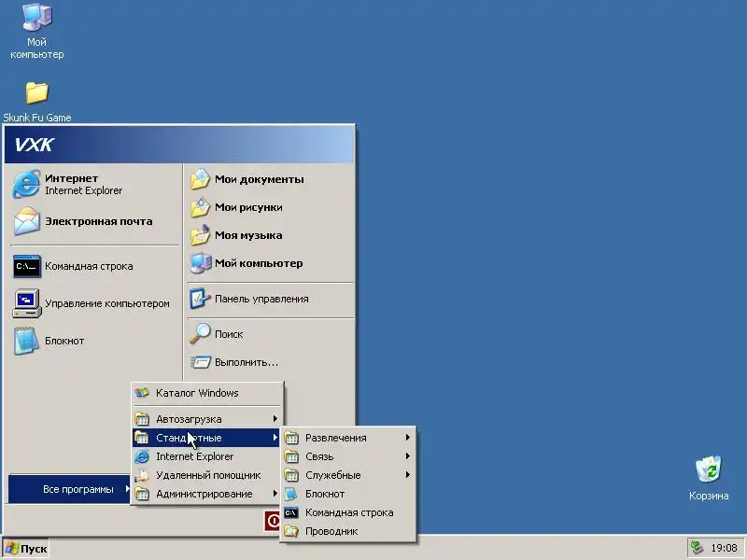Click the Поиск label
This screenshot has height=560, width=747.
point(229,334)
